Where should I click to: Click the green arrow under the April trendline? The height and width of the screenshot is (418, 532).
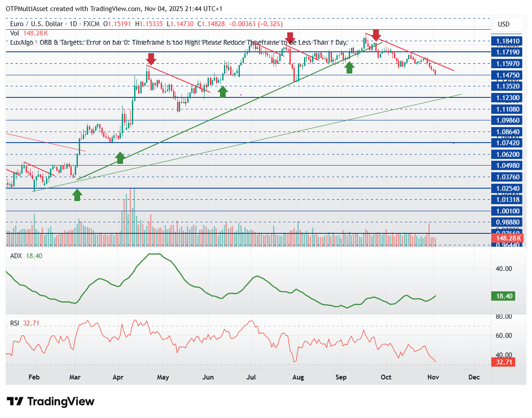120,158
